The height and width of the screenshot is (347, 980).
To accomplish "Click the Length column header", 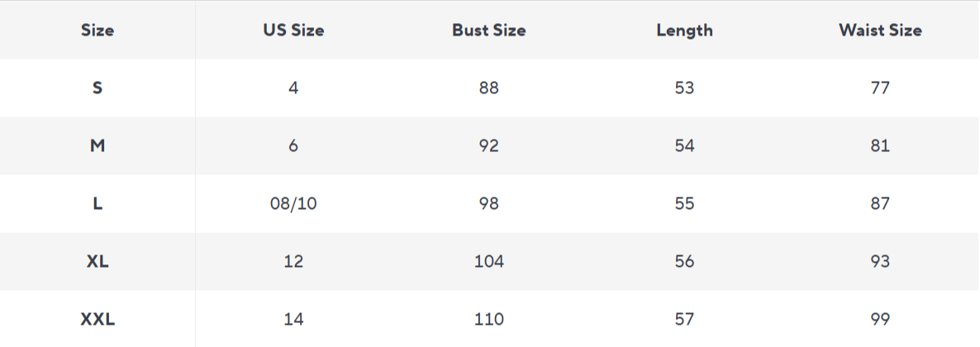I will point(684,31).
